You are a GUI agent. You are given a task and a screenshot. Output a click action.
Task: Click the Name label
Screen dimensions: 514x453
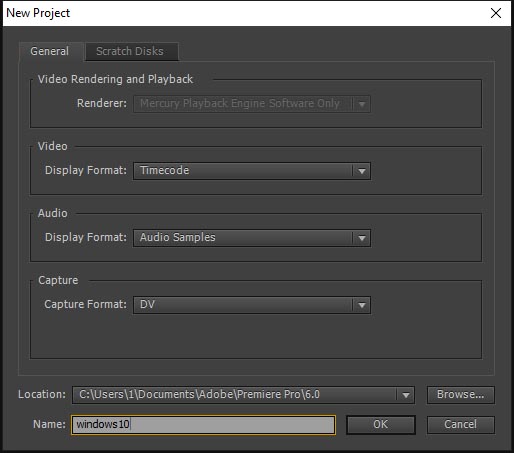pos(49,424)
